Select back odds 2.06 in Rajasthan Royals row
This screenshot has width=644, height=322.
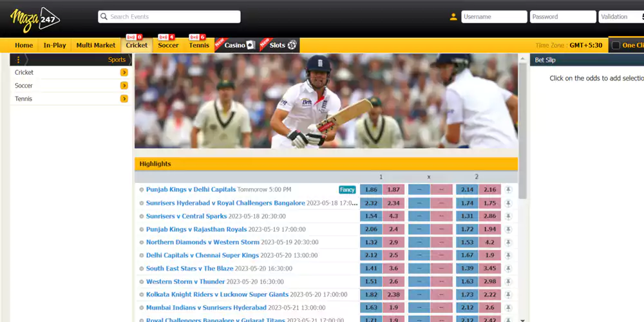(x=371, y=229)
